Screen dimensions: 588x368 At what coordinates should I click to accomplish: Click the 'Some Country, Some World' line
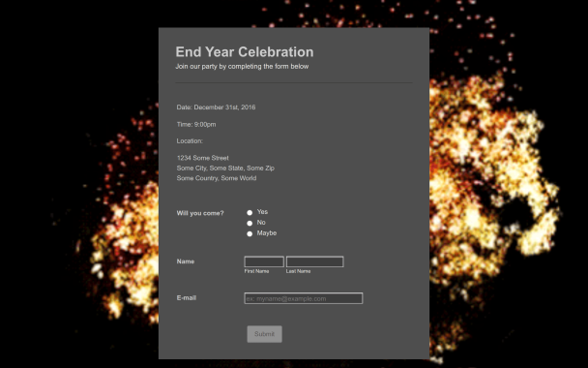tap(217, 178)
